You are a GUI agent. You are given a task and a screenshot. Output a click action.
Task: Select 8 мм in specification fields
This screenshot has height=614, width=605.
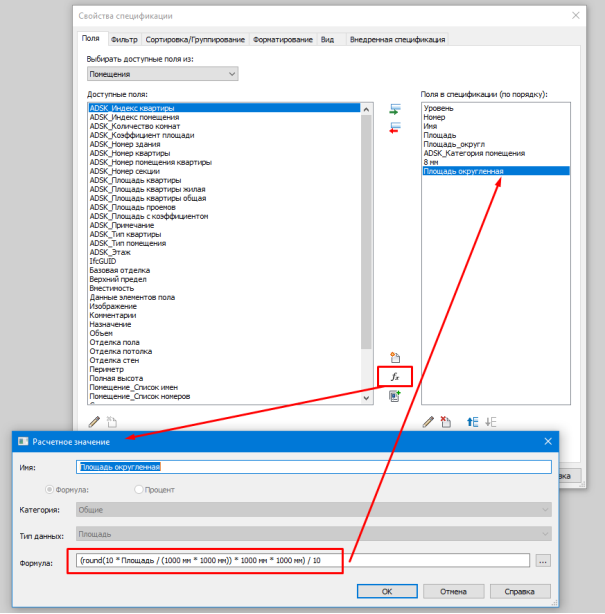click(x=496, y=162)
